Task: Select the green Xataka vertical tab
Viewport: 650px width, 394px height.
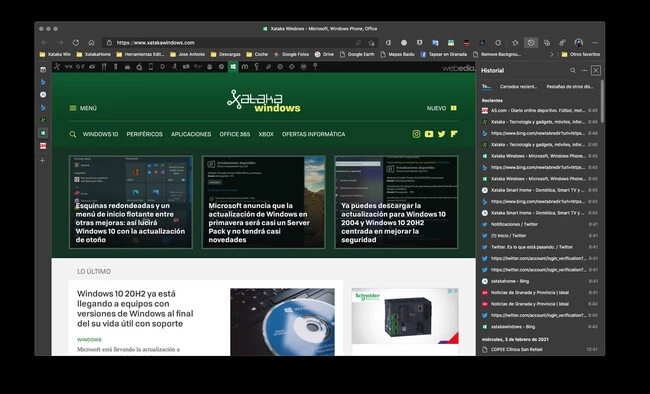Action: click(x=43, y=120)
